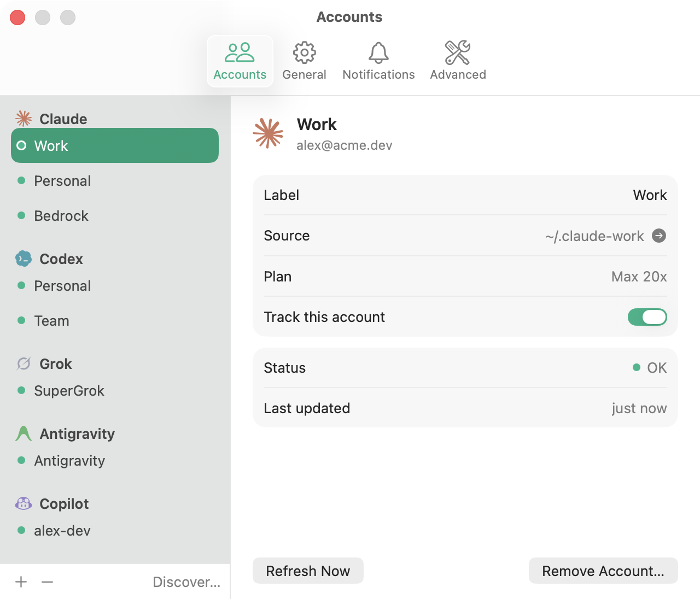Reveal the ~/.claude-work source folder arrow

point(659,236)
